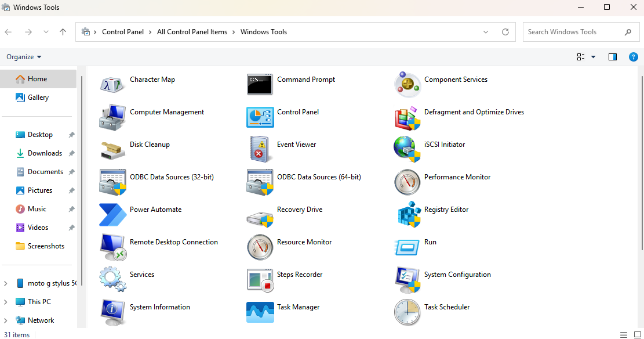Viewport: 644px width, 339px height.
Task: Open the Power Automate icon
Action: pyautogui.click(x=112, y=214)
